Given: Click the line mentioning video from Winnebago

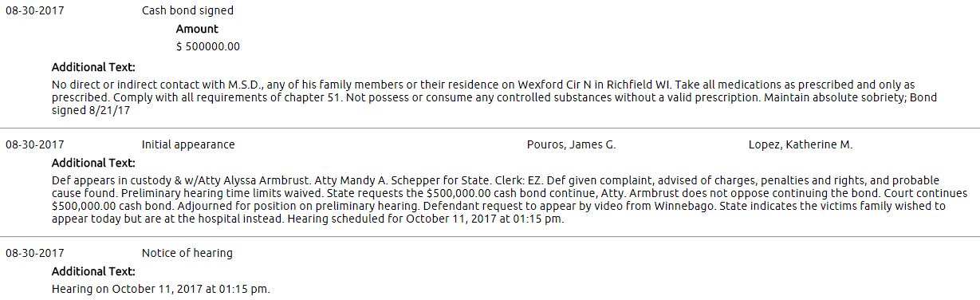Looking at the screenshot, I should point(498,207).
